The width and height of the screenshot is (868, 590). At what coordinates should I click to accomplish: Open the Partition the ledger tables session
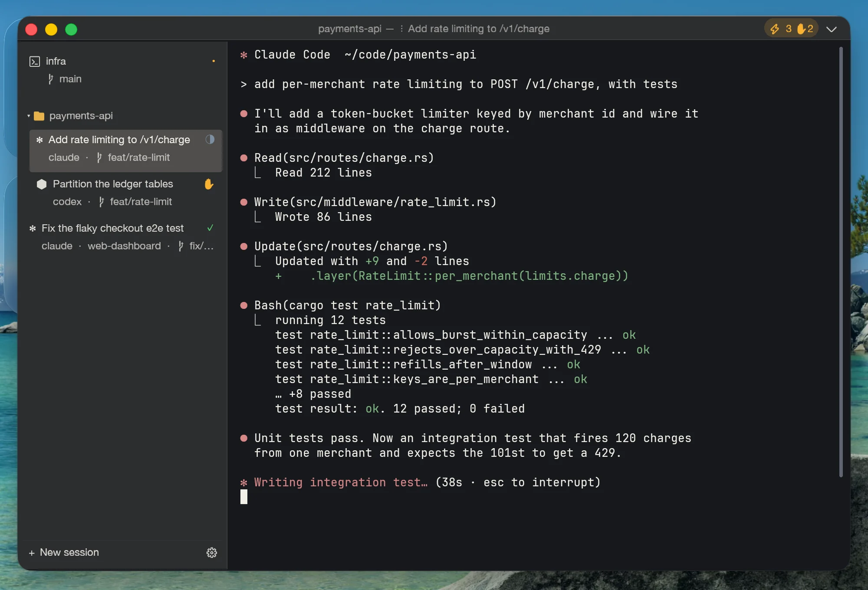click(125, 193)
